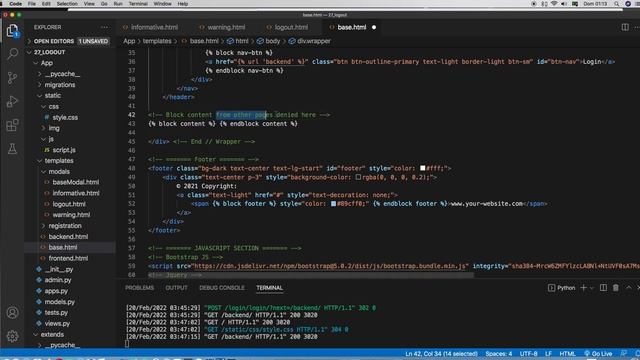The width and height of the screenshot is (640, 360).
Task: Open the bootstrap CDN script URL
Action: [x=330, y=266]
